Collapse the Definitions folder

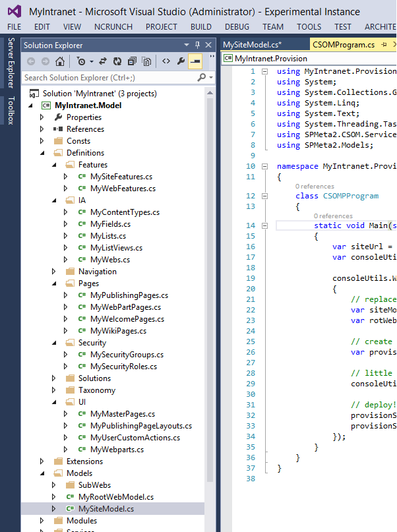click(42, 153)
